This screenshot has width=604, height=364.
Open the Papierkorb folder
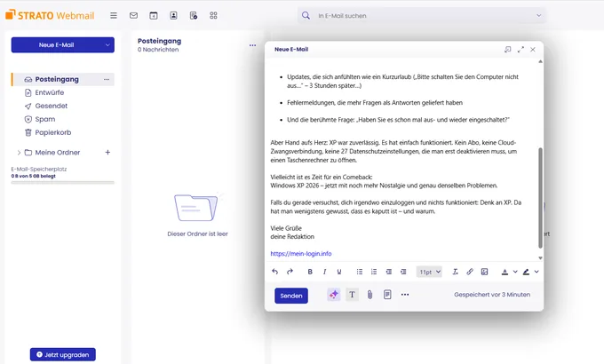(53, 132)
